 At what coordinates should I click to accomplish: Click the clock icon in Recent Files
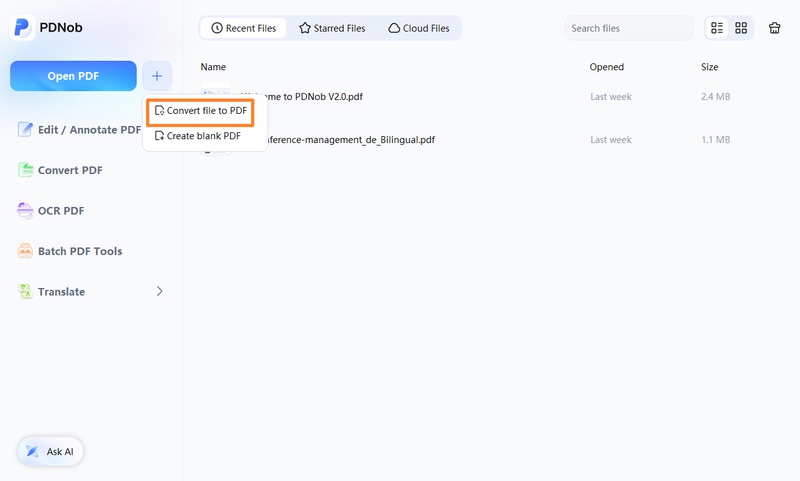coord(217,28)
